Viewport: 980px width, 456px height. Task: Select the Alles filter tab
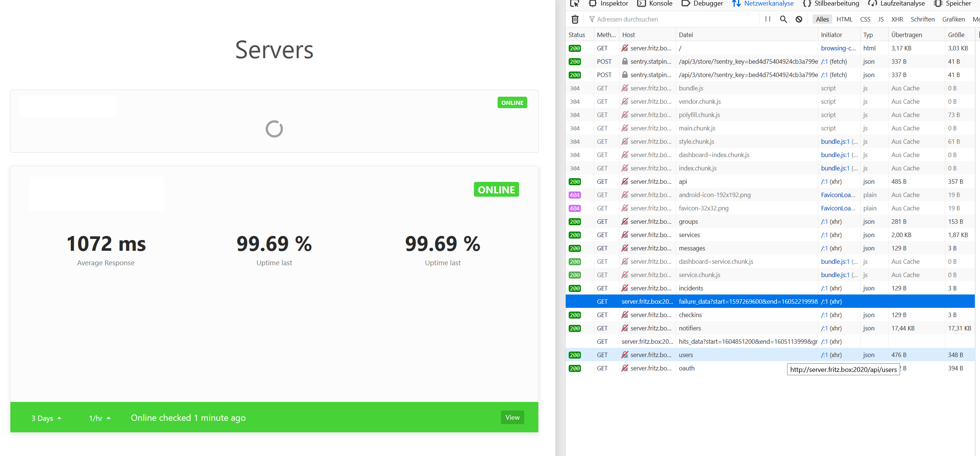click(x=822, y=19)
